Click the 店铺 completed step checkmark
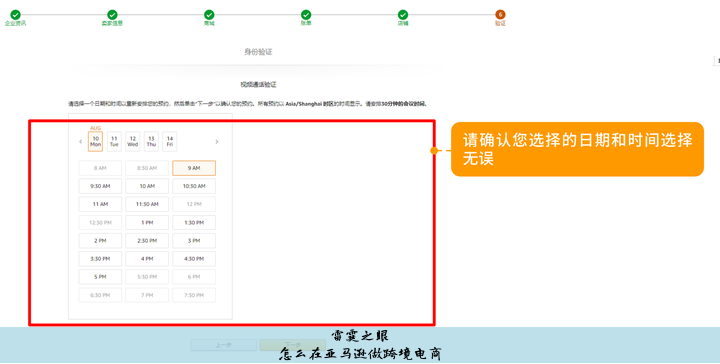720x364 pixels. pos(403,15)
